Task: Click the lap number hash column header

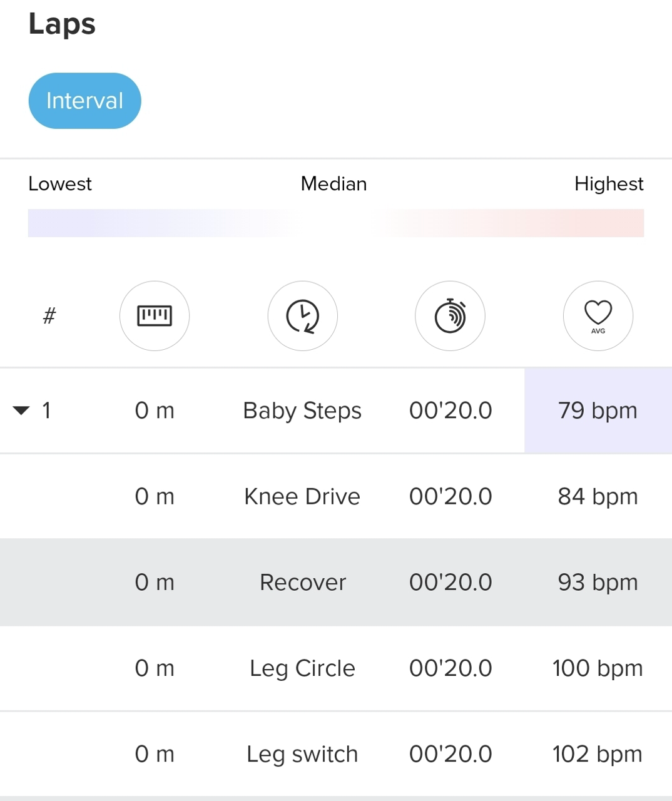Action: pos(49,315)
